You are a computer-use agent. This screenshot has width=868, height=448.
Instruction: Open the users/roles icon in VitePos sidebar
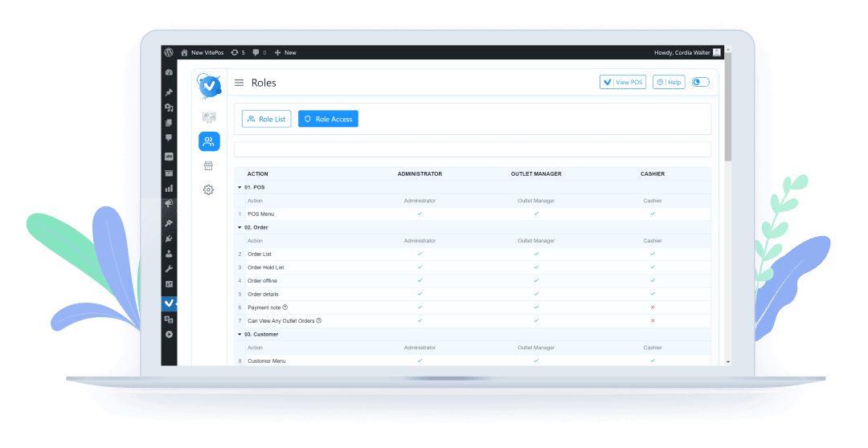pyautogui.click(x=209, y=142)
